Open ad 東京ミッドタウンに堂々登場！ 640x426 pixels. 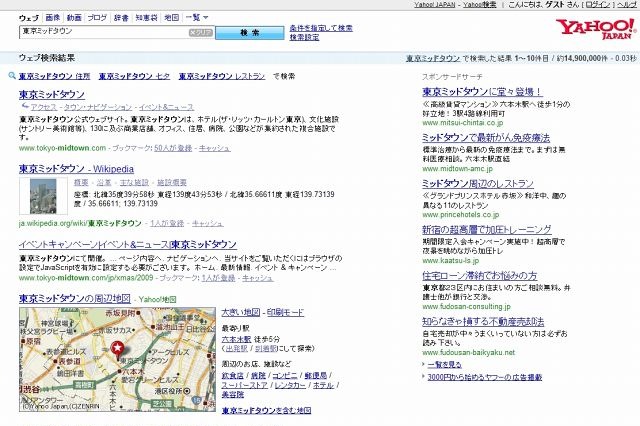click(x=482, y=92)
